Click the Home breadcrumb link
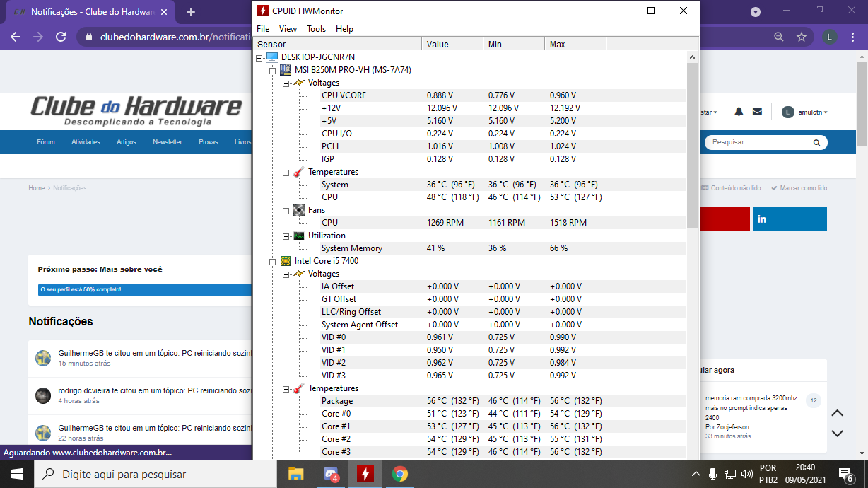This screenshot has width=868, height=488. click(x=37, y=188)
